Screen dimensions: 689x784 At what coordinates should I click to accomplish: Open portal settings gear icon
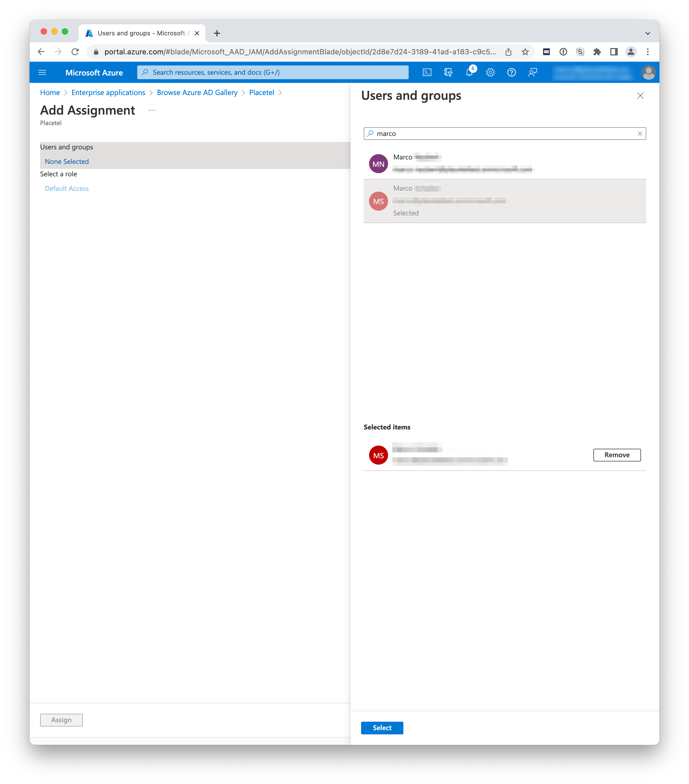[x=490, y=73]
